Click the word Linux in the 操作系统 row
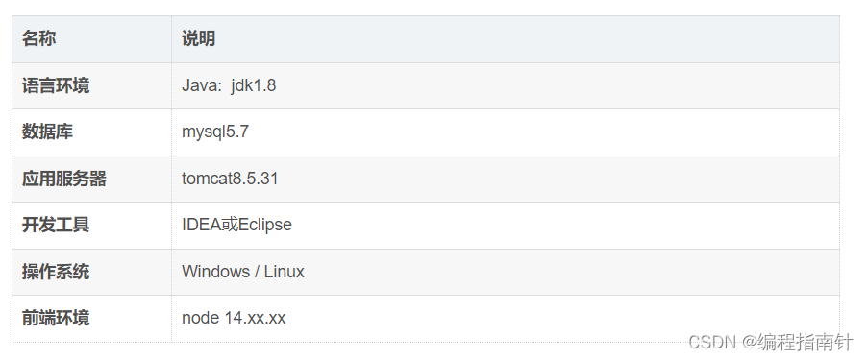 click(x=284, y=272)
